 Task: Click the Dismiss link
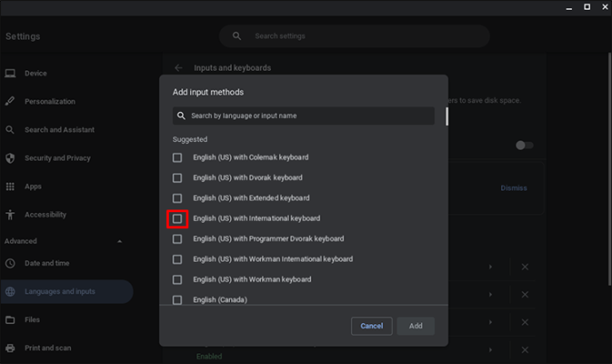(513, 188)
